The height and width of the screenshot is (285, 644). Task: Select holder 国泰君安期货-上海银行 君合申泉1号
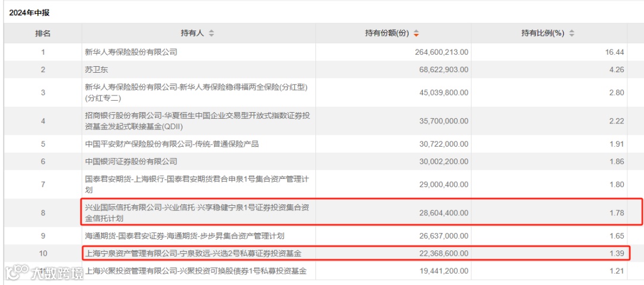click(196, 184)
